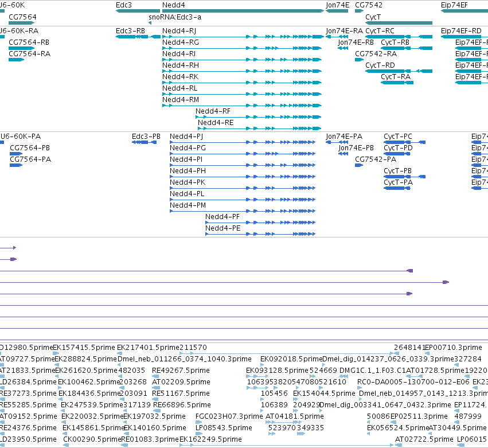Open the CG7542-RA transcript label

click(376, 54)
